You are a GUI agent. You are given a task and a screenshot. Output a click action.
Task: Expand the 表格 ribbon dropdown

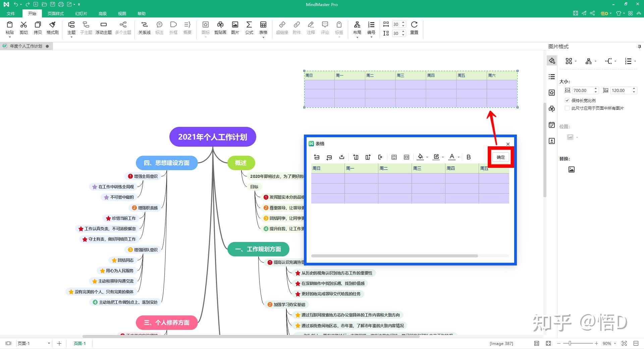pyautogui.click(x=263, y=37)
